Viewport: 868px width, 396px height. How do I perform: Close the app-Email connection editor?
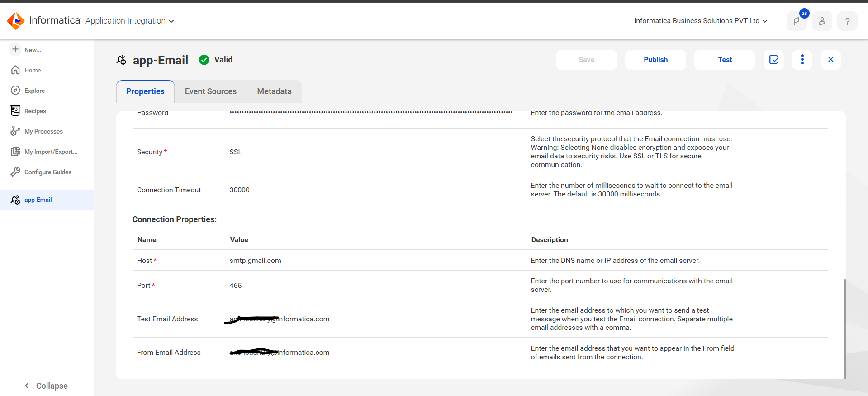click(x=831, y=60)
